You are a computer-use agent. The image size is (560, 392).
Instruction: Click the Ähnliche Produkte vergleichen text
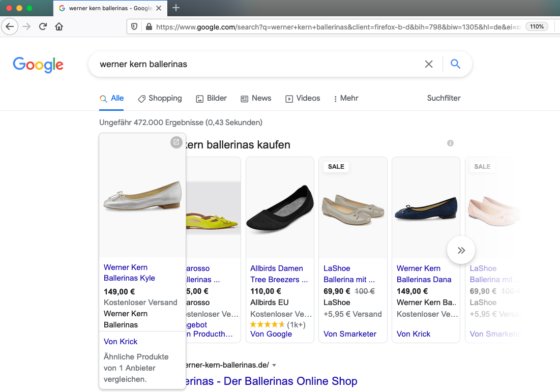tap(136, 368)
